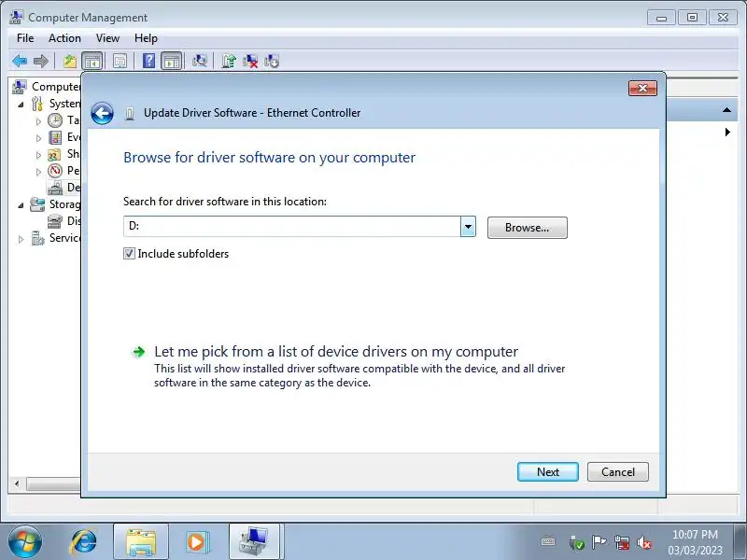The height and width of the screenshot is (560, 747).
Task: Click the on-screen keyboard tray icon
Action: [x=548, y=542]
